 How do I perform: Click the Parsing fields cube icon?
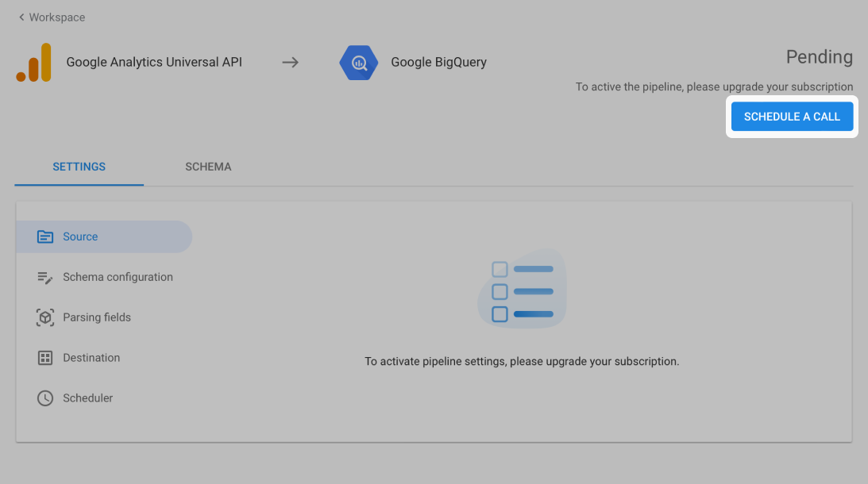click(x=44, y=317)
